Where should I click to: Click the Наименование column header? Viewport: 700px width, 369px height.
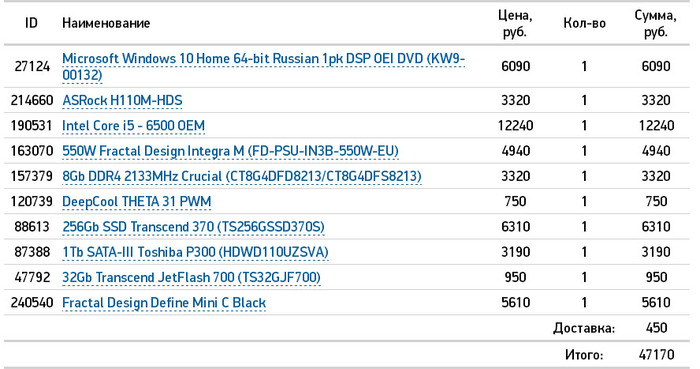106,23
